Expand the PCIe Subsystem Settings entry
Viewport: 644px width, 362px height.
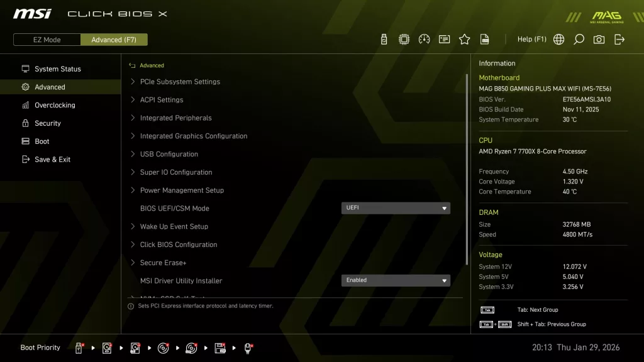pos(181,81)
